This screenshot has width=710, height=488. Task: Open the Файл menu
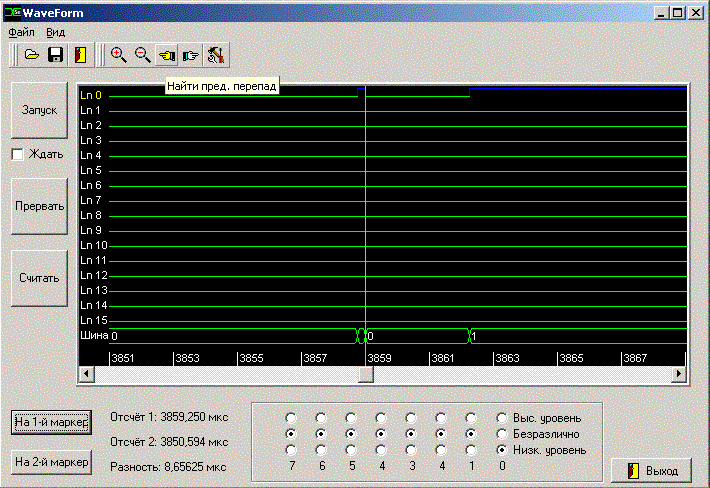tap(21, 32)
